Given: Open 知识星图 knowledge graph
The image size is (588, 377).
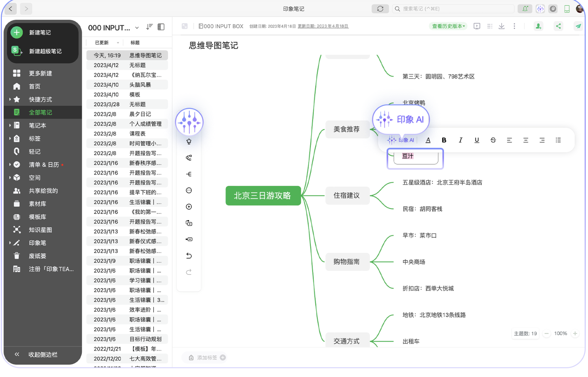Looking at the screenshot, I should (x=40, y=230).
